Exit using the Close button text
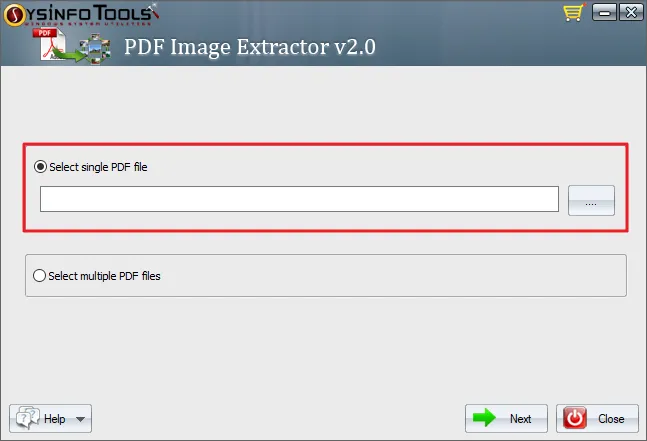 [611, 419]
